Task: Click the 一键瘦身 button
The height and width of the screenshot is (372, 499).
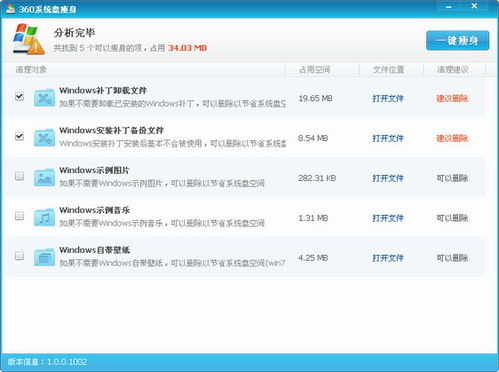Action: click(457, 41)
